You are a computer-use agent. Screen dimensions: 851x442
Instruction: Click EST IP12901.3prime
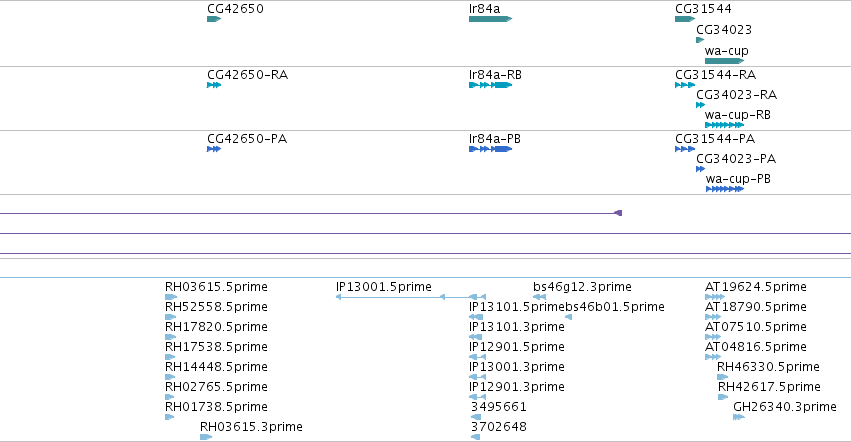(x=517, y=387)
